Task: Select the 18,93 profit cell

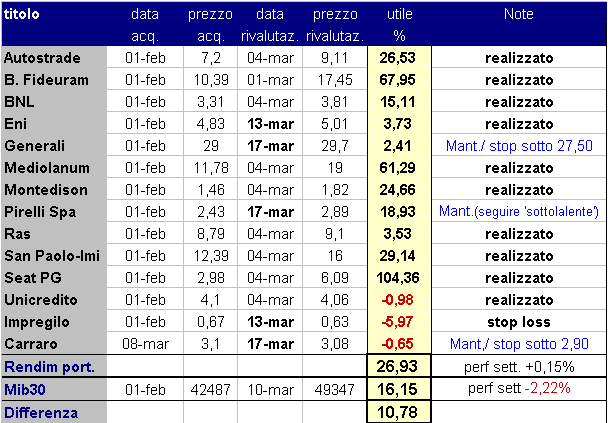Action: pos(397,212)
